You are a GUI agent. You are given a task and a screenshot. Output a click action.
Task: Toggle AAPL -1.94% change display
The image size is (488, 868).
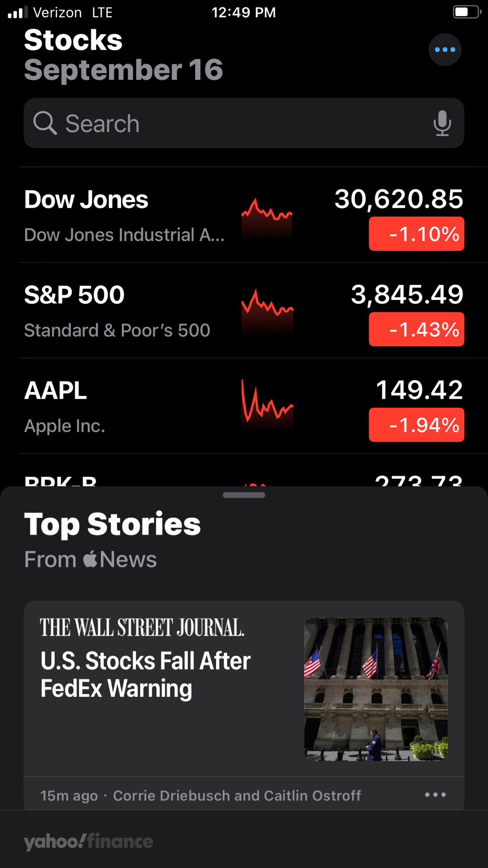pos(416,425)
